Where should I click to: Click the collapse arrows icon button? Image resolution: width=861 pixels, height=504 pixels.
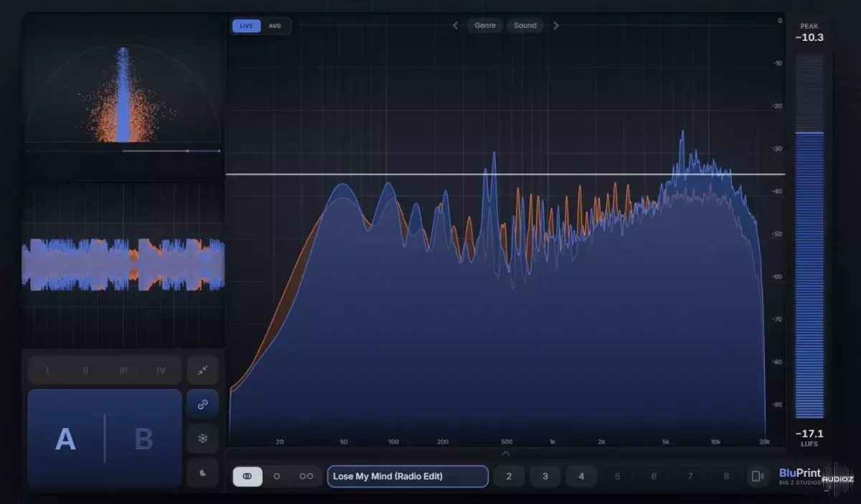click(x=202, y=370)
